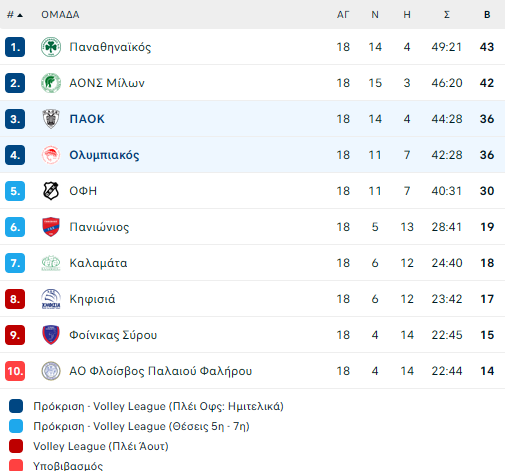Click the red Play Out legend swatch

pyautogui.click(x=16, y=446)
